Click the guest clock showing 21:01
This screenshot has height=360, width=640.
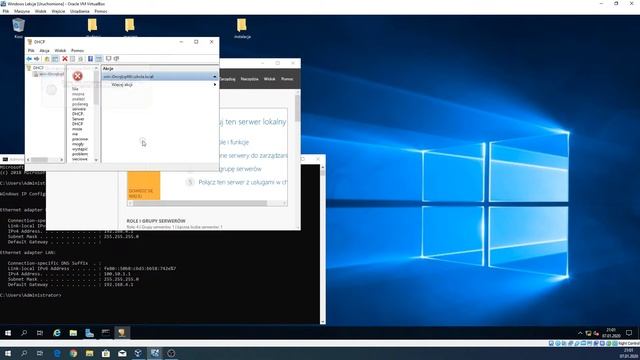click(611, 333)
